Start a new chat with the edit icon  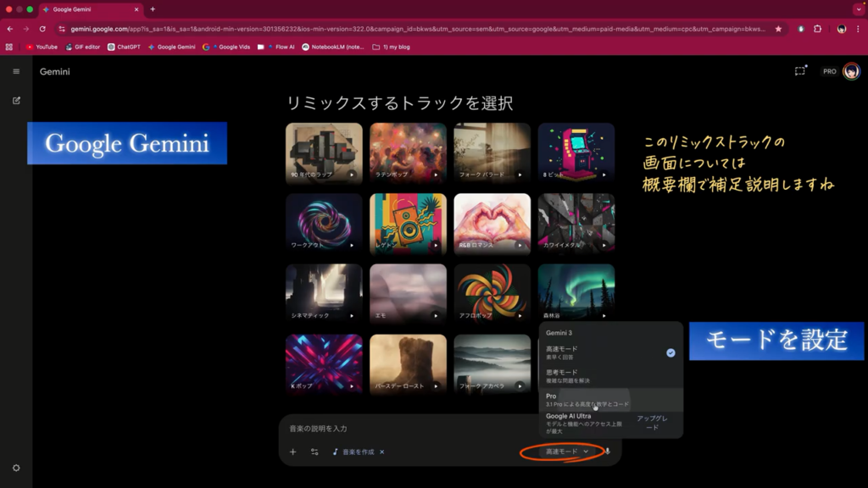16,100
